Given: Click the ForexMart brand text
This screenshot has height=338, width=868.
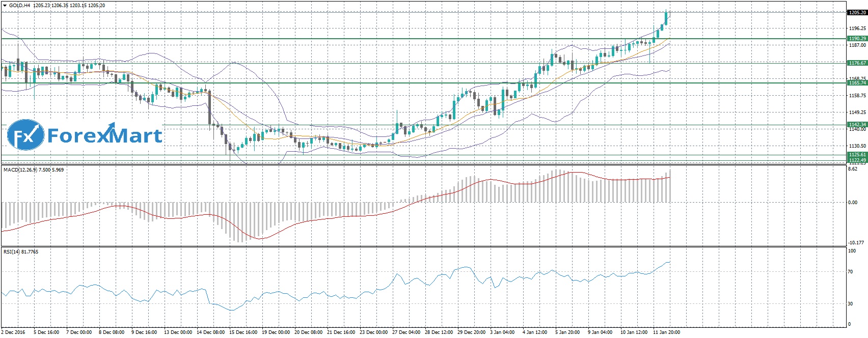Looking at the screenshot, I should tap(104, 136).
